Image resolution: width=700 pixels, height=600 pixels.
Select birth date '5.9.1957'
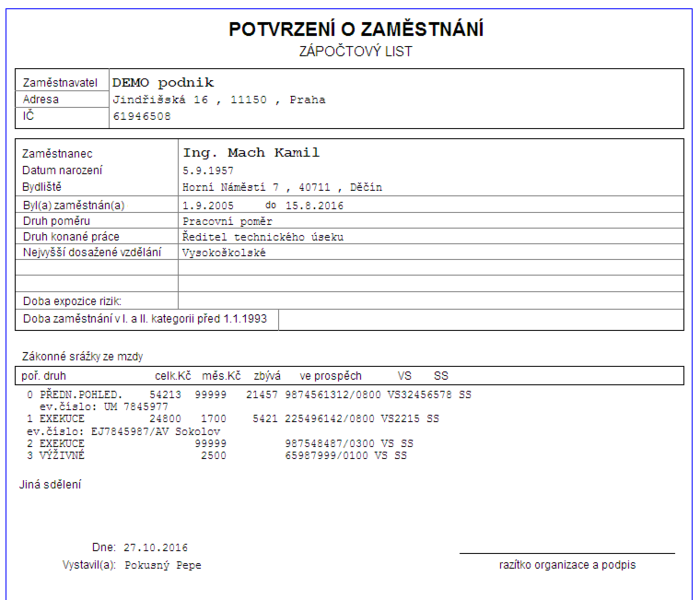(208, 171)
